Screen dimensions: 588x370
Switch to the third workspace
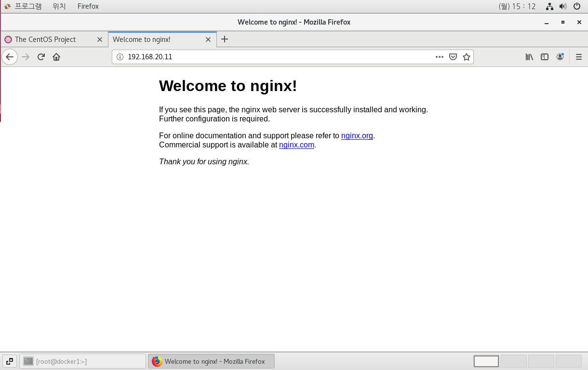[541, 361]
